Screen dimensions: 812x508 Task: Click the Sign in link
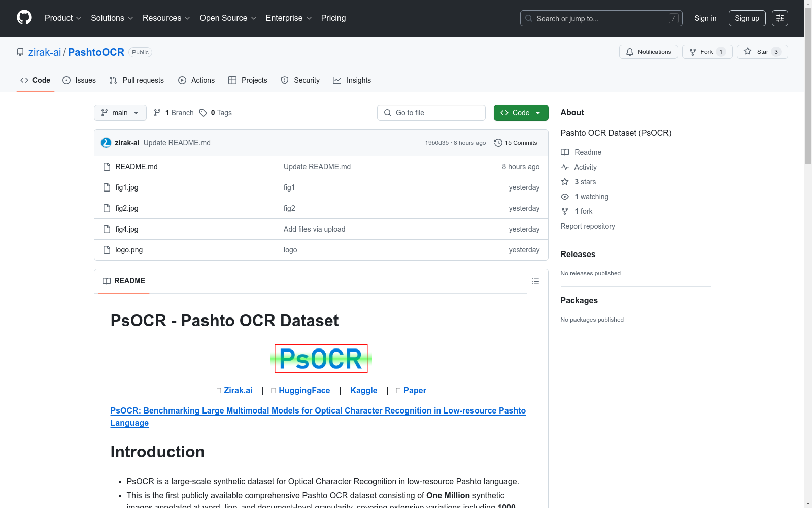[x=705, y=18]
